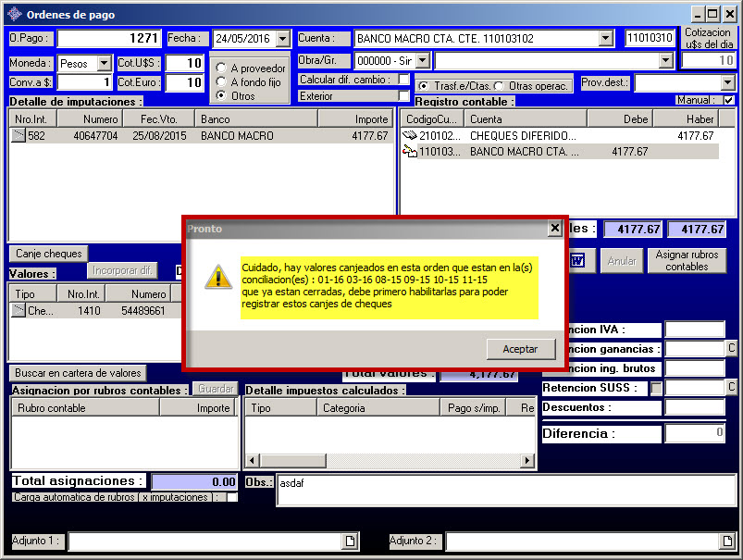Click the CHEQUES DIFERIDOS row icon
Image resolution: width=743 pixels, height=560 pixels.
click(x=411, y=135)
